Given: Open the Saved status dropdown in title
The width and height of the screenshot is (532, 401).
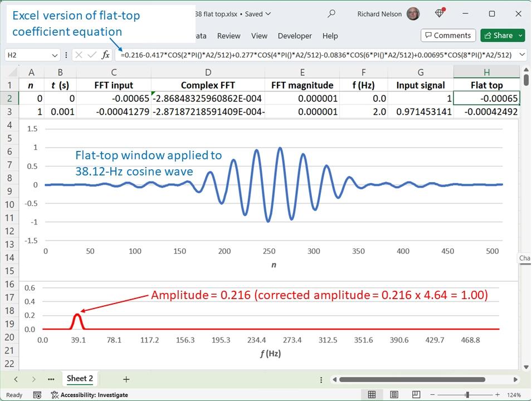Looking at the screenshot, I should 268,14.
